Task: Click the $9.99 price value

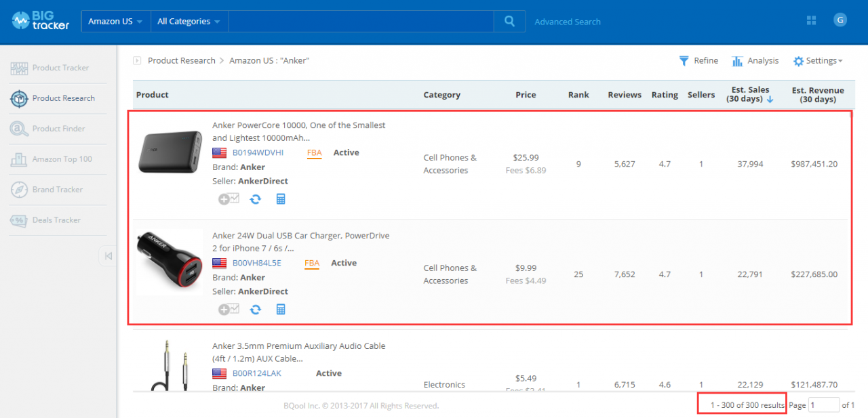Action: coord(526,268)
